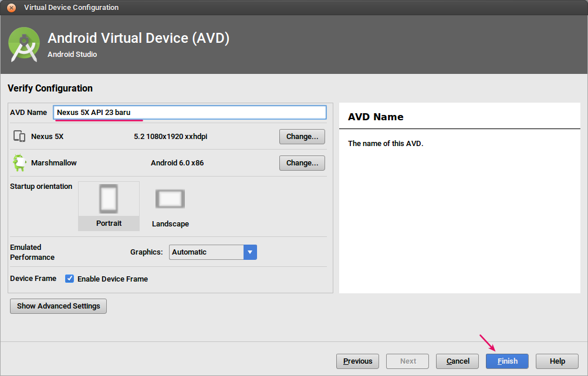Click the Nexus 5X device icon
This screenshot has height=376, width=588.
19,137
